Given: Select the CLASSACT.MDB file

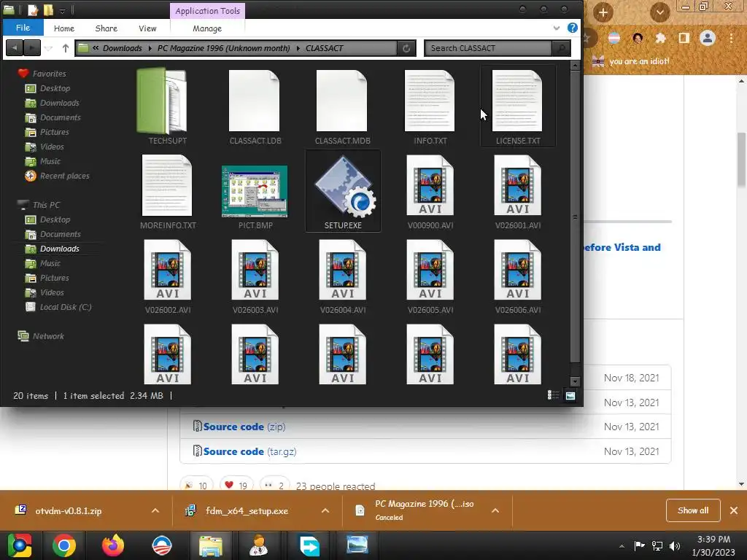Looking at the screenshot, I should click(343, 106).
